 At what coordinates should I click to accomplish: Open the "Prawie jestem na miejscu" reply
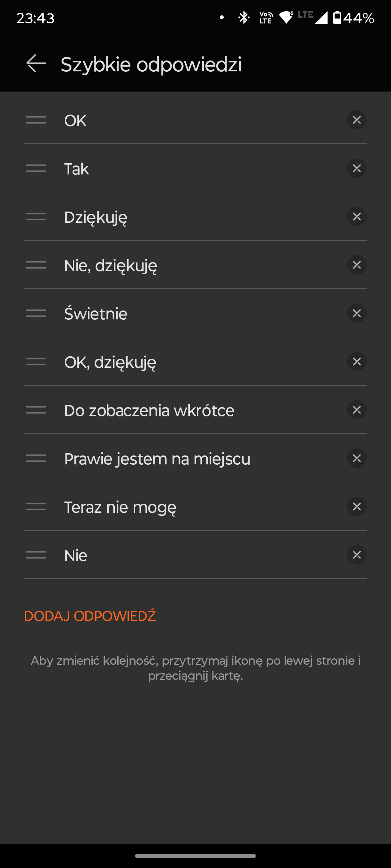[157, 459]
